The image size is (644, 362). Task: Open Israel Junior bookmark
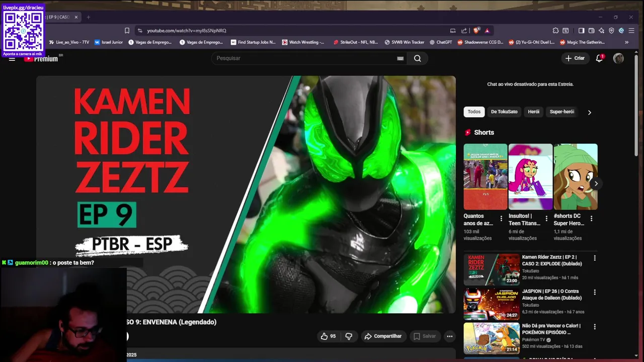point(109,42)
